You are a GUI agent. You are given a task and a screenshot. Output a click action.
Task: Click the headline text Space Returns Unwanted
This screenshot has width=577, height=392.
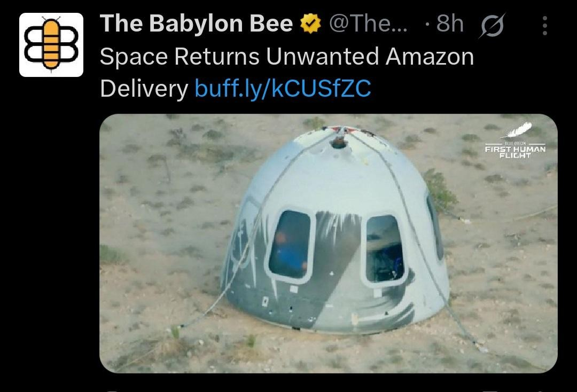tap(240, 57)
